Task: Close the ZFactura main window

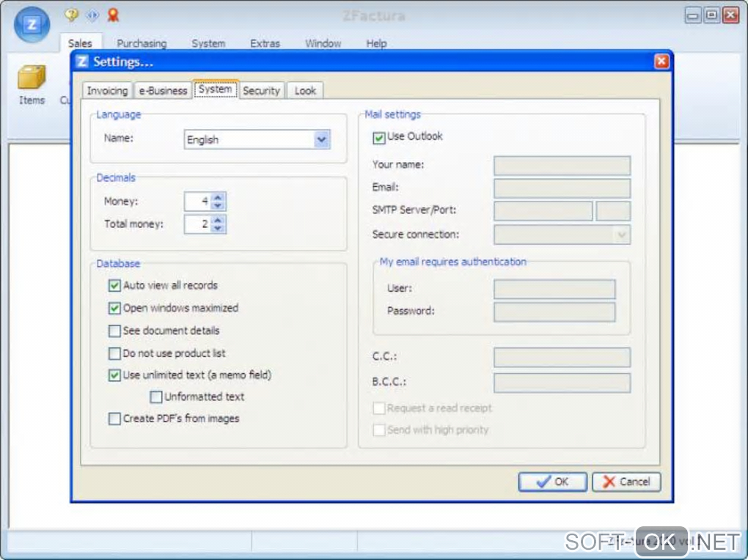Action: [x=730, y=15]
